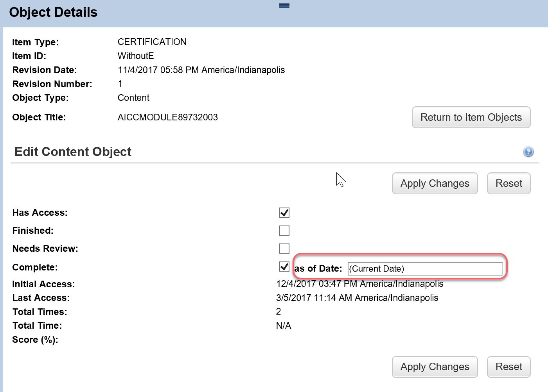Uncheck the Has Access checkbox
Viewport: 548px width, 392px height.
point(284,213)
